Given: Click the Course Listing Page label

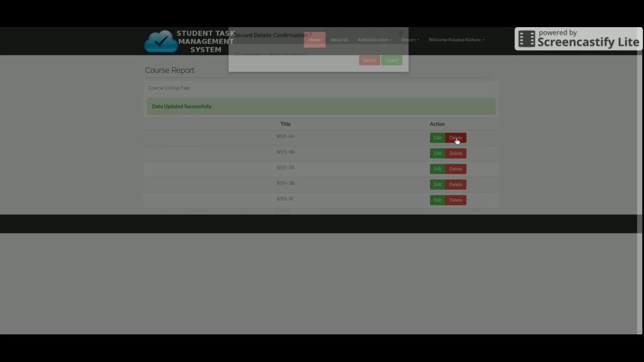Looking at the screenshot, I should (169, 87).
